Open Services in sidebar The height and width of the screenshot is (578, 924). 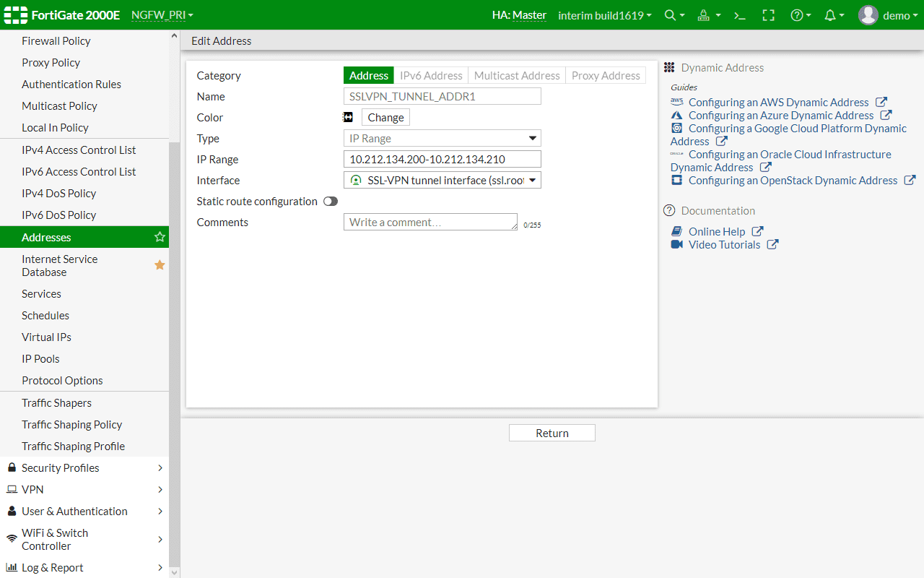tap(84, 294)
